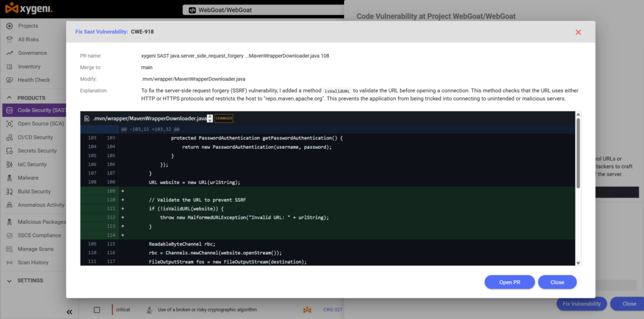This screenshot has width=644, height=319.
Task: Open Build Security icon
Action: [x=9, y=192]
